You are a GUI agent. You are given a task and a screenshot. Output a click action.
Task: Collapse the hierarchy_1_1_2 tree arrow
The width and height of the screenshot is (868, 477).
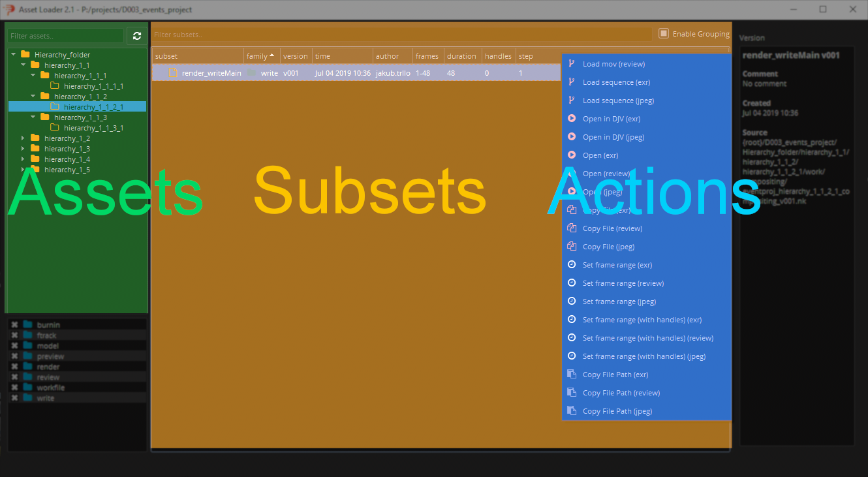(x=33, y=97)
